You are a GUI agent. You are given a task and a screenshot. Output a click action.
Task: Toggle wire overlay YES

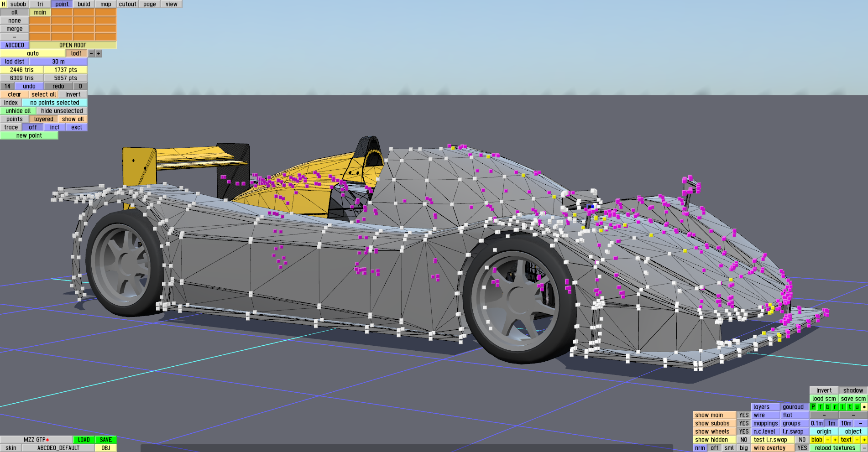802,448
